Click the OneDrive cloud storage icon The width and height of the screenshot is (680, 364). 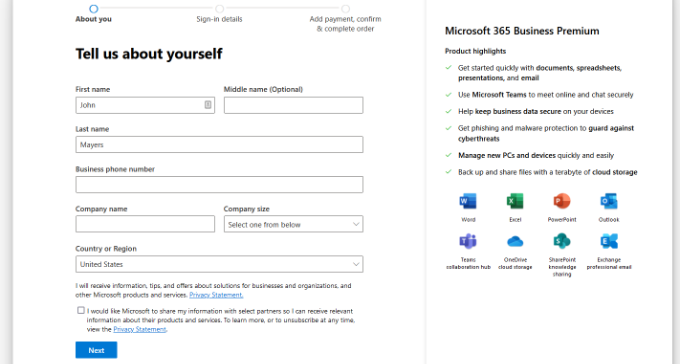515,241
